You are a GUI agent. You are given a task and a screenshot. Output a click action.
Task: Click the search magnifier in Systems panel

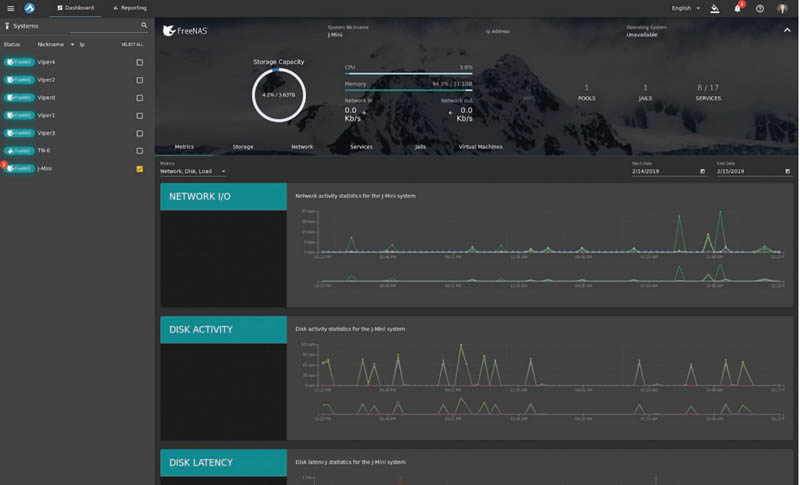144,25
